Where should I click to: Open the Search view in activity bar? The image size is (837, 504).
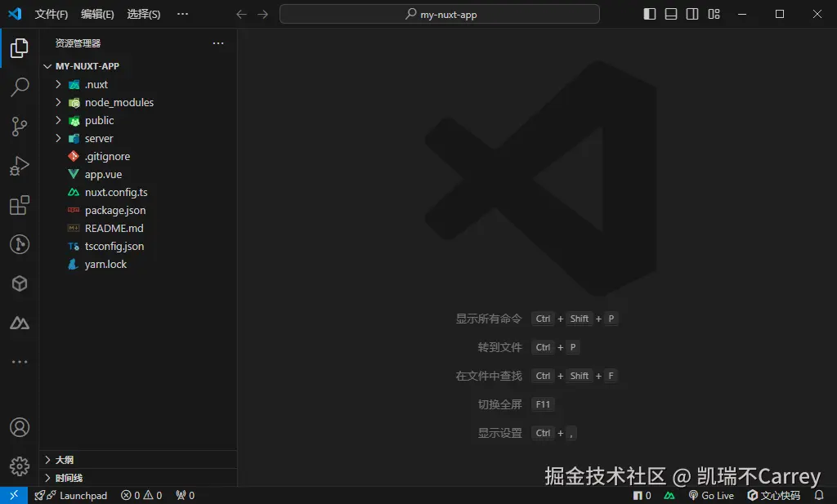pos(20,87)
